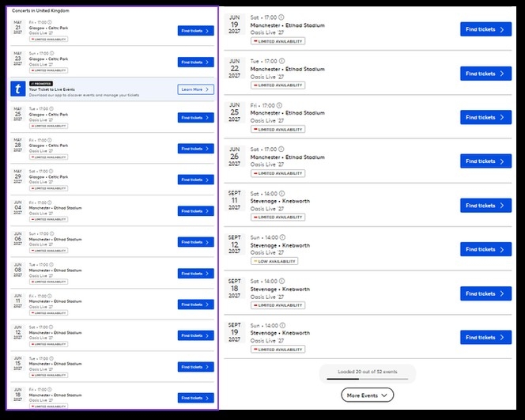Click info icon beside Fri 17:00 Jun 25
Image resolution: width=525 pixels, height=420 pixels.
[x=279, y=105]
